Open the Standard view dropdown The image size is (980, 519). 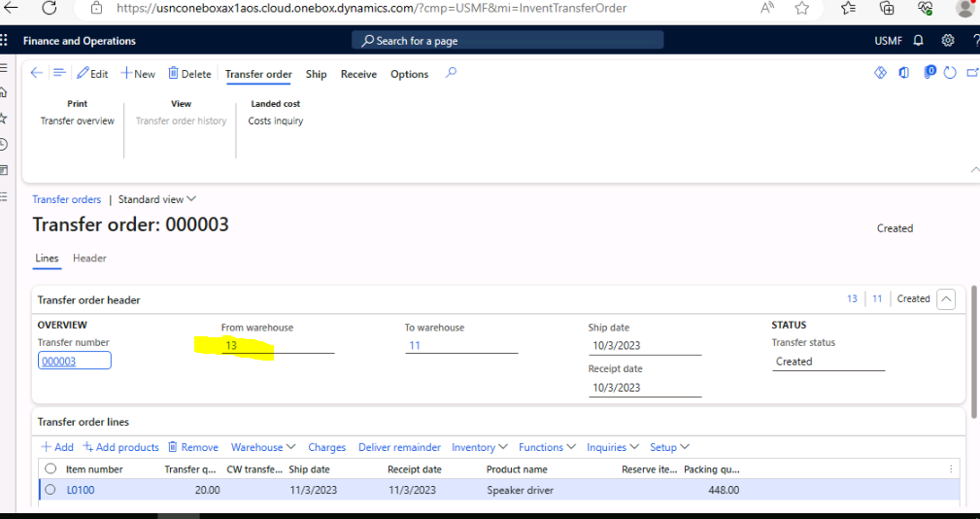point(157,199)
